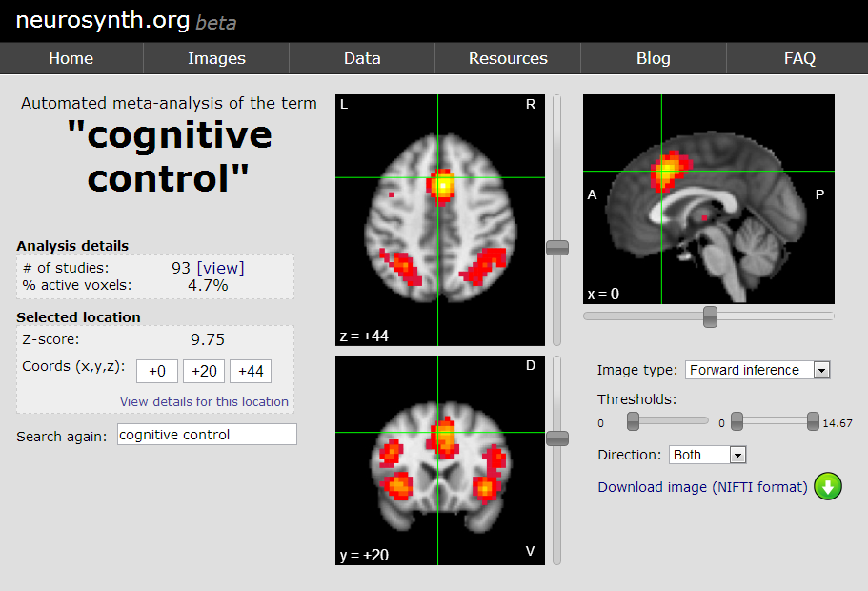This screenshot has height=591, width=868.
Task: Click the +20 y-coordinate button
Action: (x=203, y=371)
